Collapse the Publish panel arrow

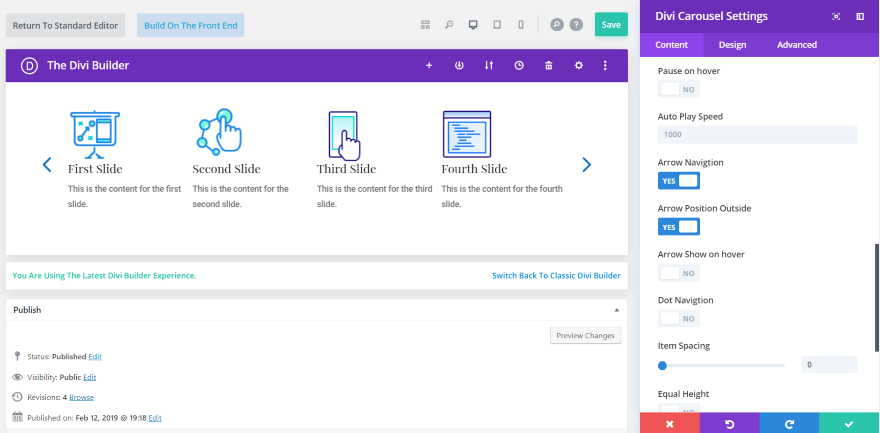(617, 310)
